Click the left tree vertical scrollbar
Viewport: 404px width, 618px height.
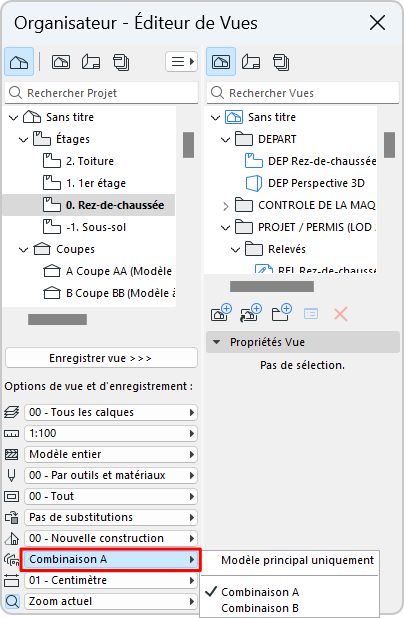[188, 145]
